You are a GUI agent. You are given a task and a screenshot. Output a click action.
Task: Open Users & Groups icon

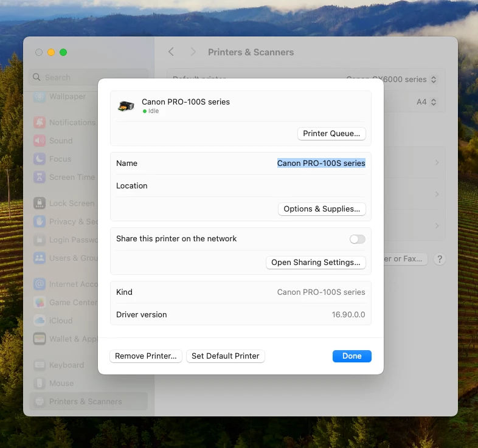(40, 258)
